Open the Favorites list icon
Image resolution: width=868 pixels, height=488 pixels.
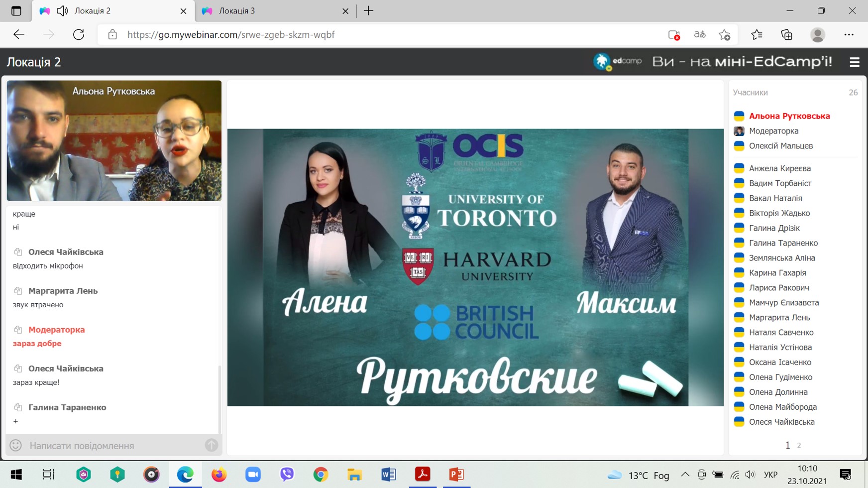coord(757,34)
